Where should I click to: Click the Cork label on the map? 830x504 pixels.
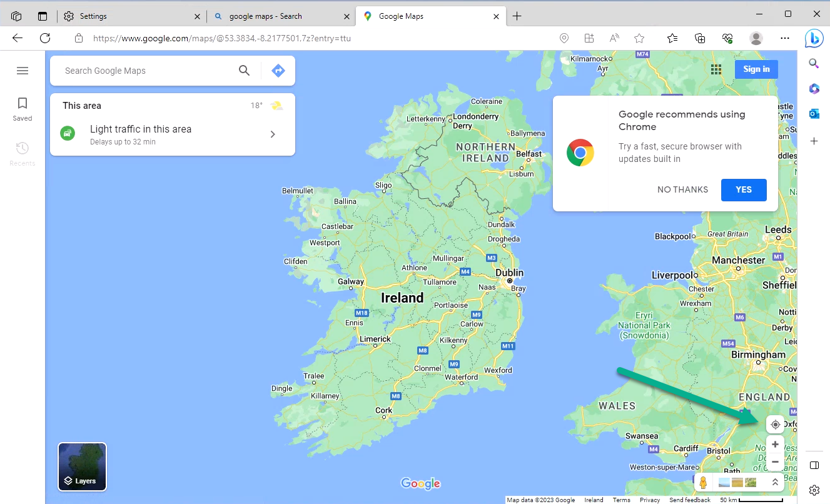(x=383, y=411)
